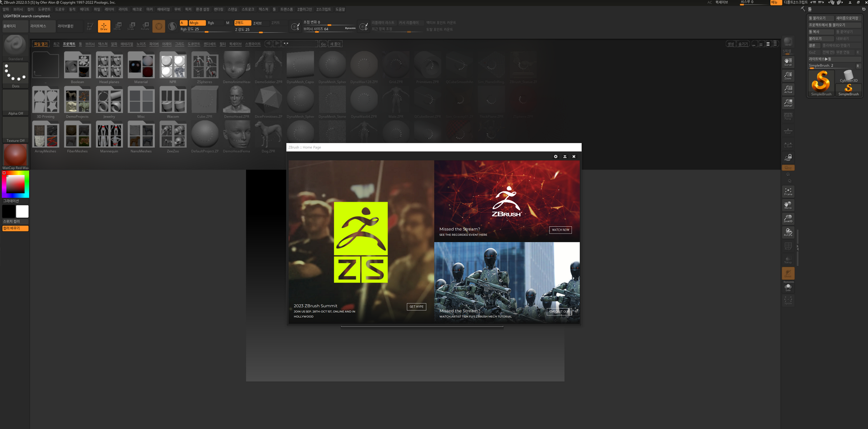868x429 pixels.
Task: Click the Scroll canvas icon
Action: click(x=788, y=62)
